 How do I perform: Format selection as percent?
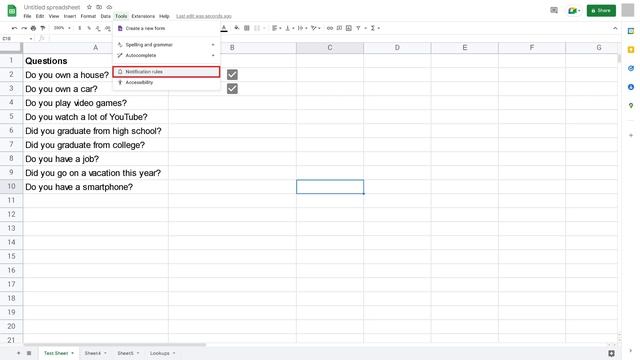89,28
